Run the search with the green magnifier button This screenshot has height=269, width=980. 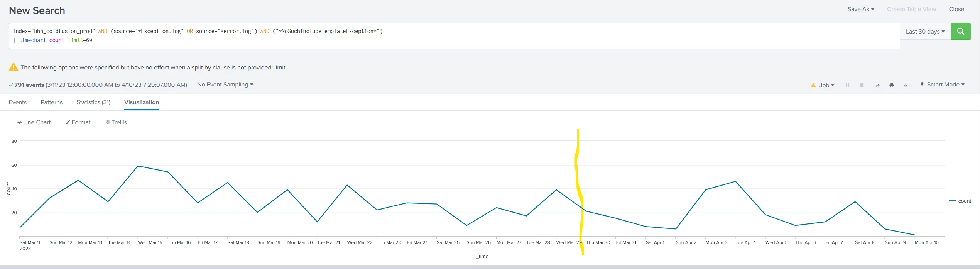pos(960,31)
